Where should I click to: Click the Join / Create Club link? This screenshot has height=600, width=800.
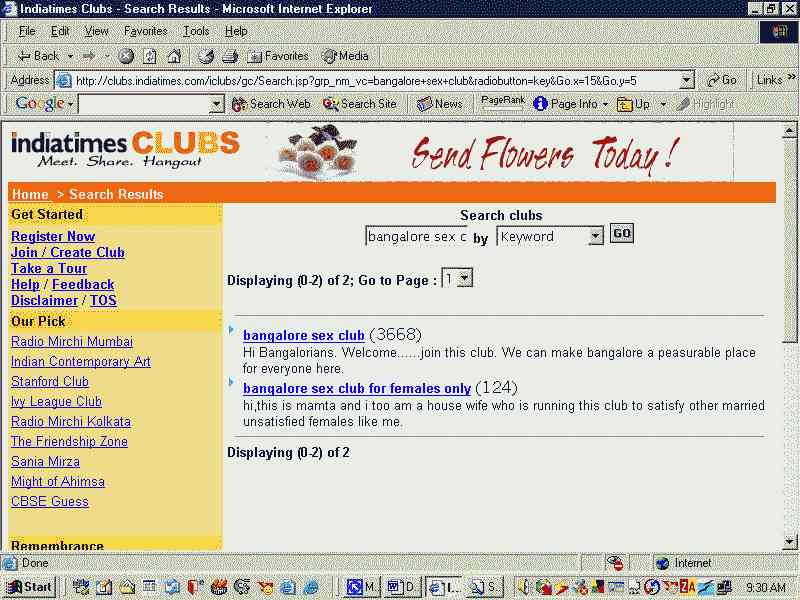[68, 253]
